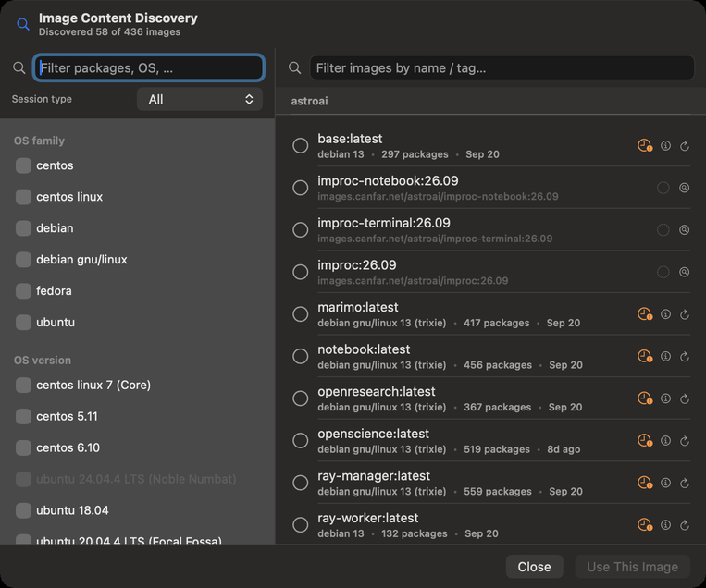Screen dimensions: 706x588
Task: Check the centos 6.10 version box
Action: click(x=23, y=447)
